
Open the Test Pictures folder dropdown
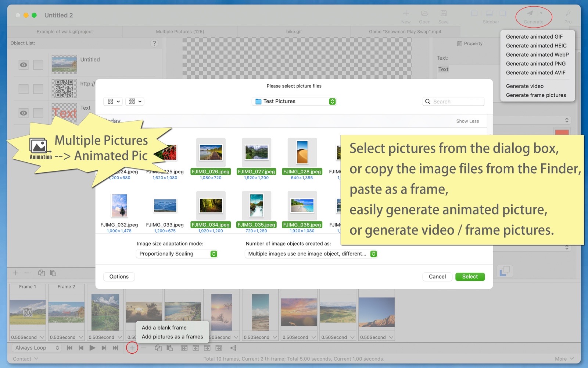pos(294,101)
